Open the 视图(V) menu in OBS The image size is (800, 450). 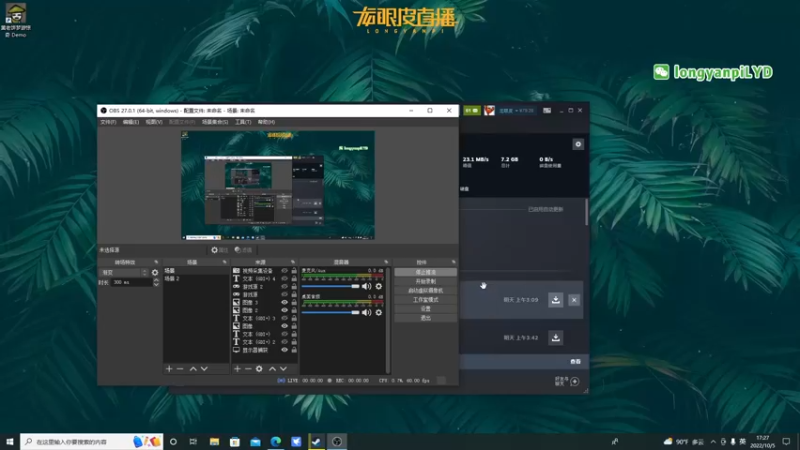click(x=154, y=122)
